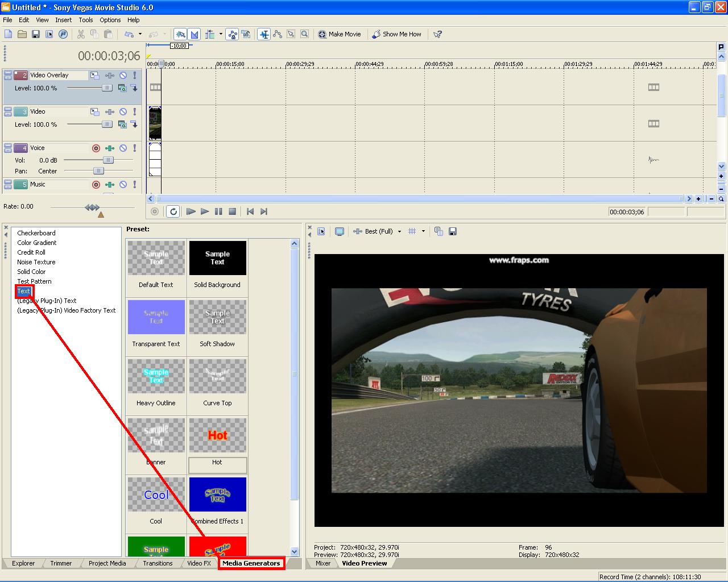The width and height of the screenshot is (728, 582).
Task: Open the Redo history dropdown arrow
Action: (165, 34)
